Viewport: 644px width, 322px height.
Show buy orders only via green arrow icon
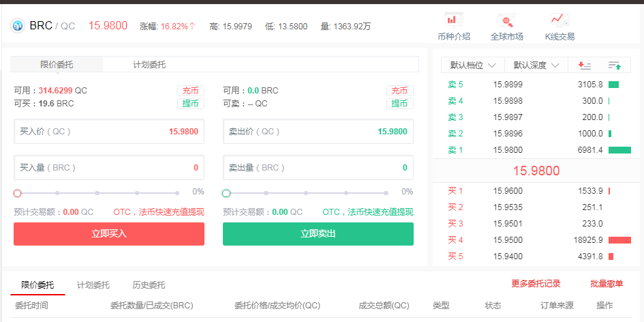coord(615,65)
